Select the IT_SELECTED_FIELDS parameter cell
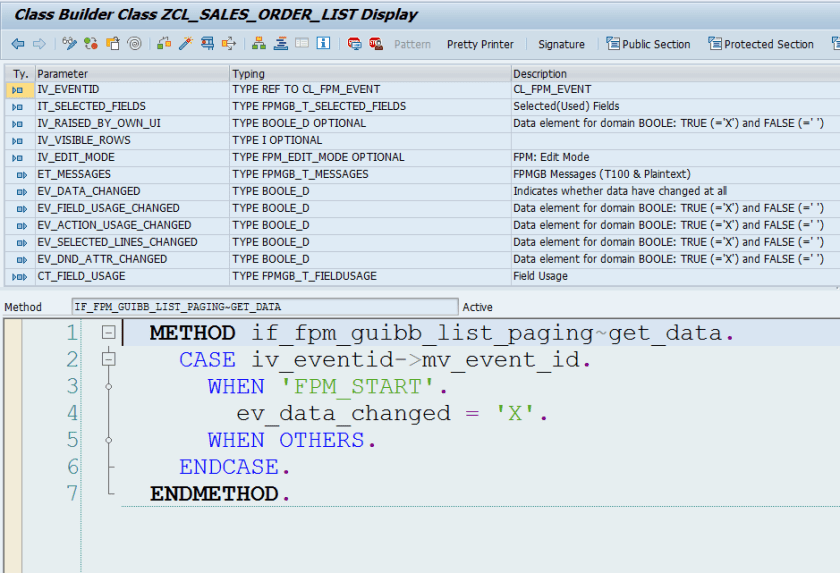This screenshot has width=840, height=573. click(132, 107)
